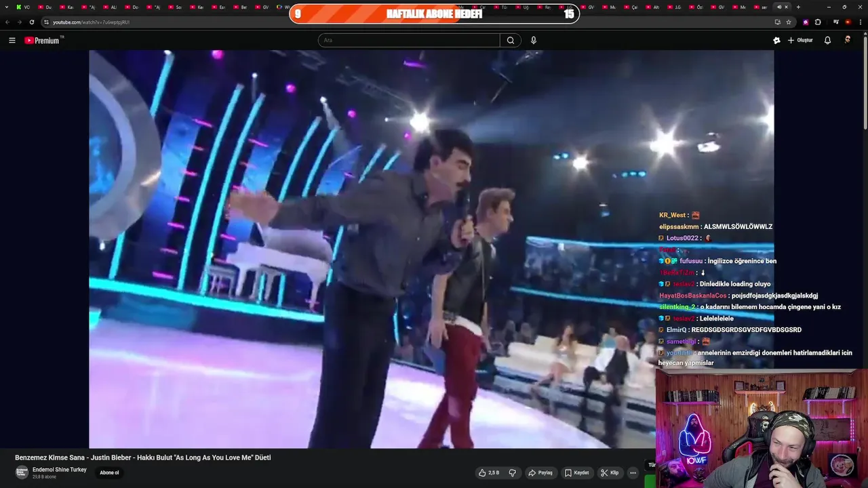Viewport: 868px width, 488px height.
Task: Go to YouTube Premium home logo
Action: coord(43,41)
